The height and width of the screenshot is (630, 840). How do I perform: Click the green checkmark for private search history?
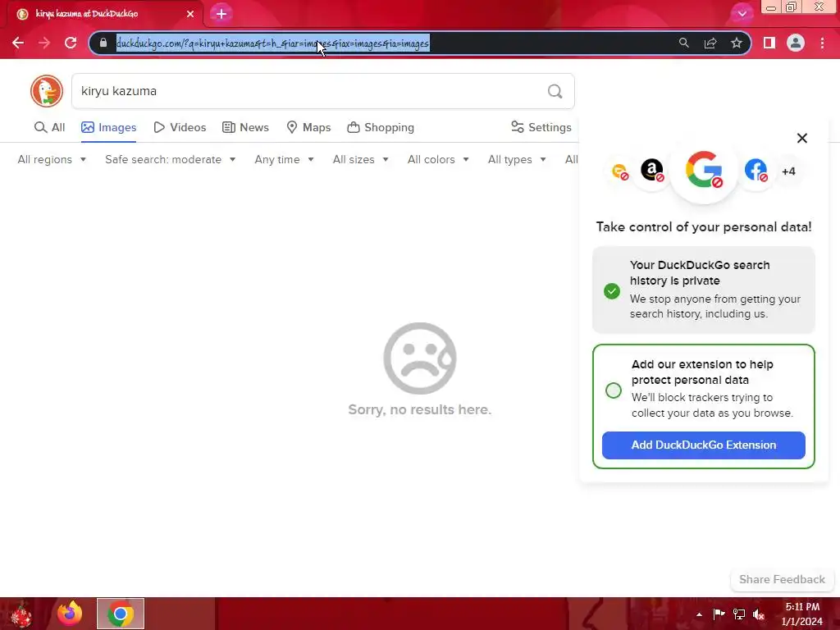point(612,291)
